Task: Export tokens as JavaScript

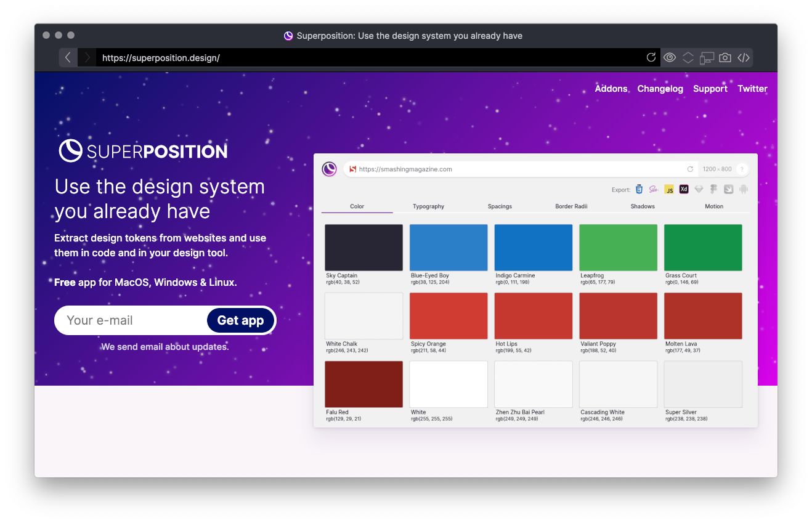Action: [669, 189]
